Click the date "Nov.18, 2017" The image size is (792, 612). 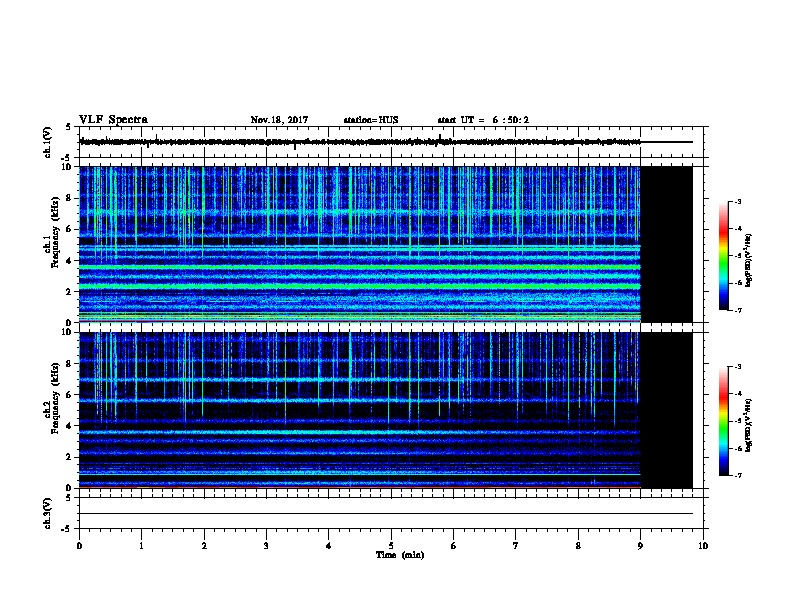[x=279, y=120]
